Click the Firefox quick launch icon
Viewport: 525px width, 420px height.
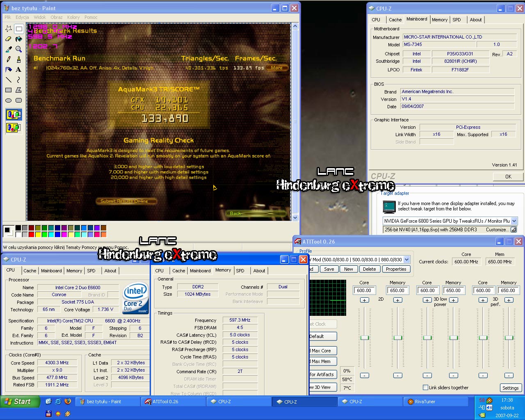(68, 402)
